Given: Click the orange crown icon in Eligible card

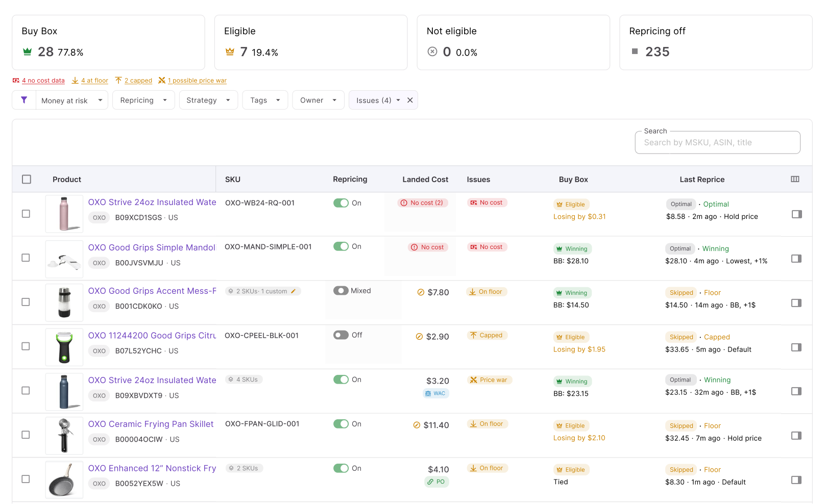Looking at the screenshot, I should click(x=230, y=52).
